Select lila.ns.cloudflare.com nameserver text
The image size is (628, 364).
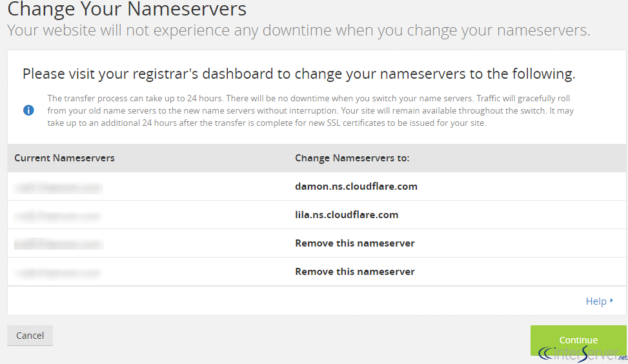[347, 215]
